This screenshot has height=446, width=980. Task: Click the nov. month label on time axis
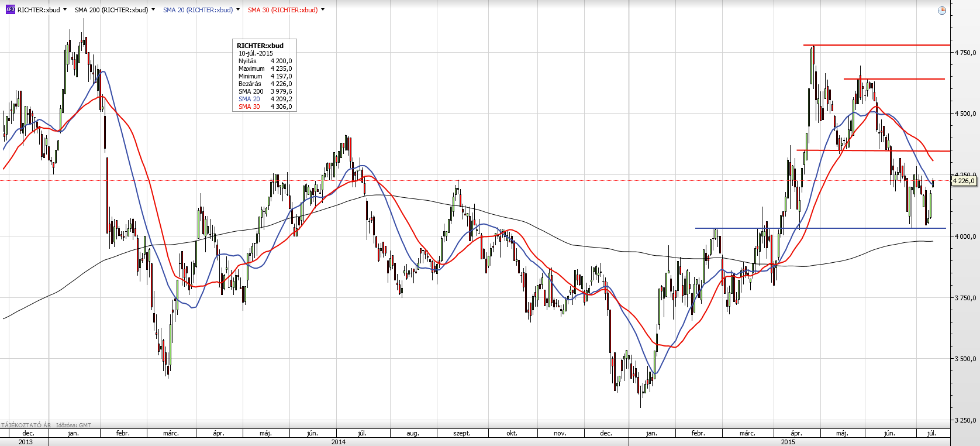560,434
